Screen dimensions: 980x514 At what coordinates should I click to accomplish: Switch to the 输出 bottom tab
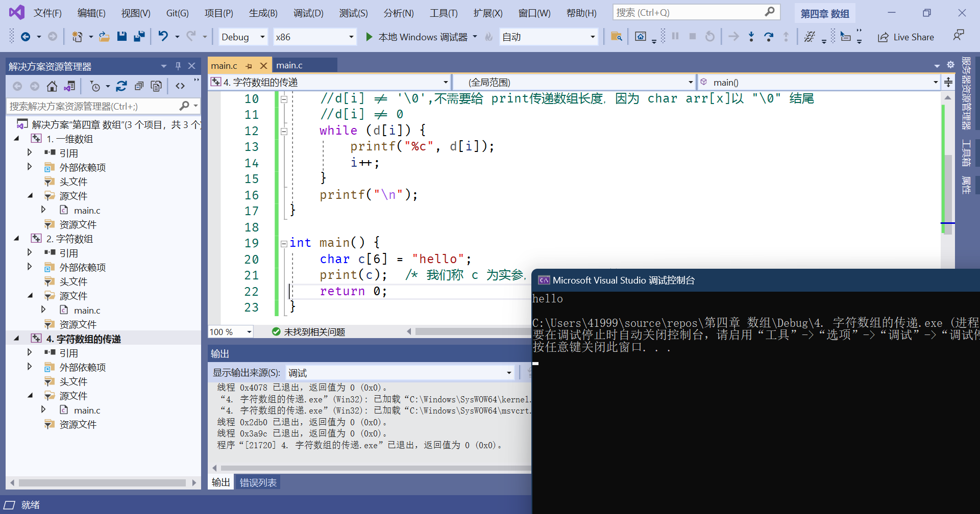tap(220, 482)
